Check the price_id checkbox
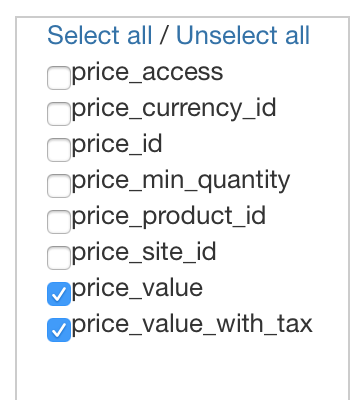 (x=59, y=150)
